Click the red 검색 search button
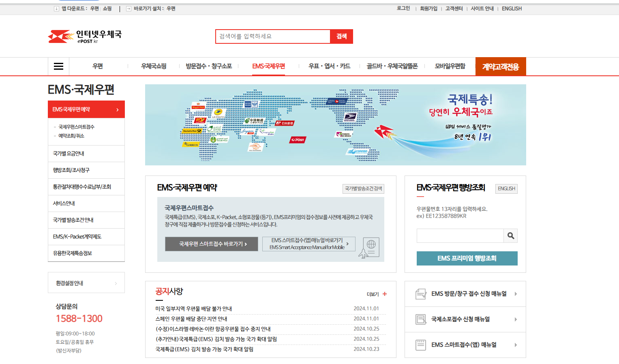This screenshot has width=619, height=364. click(x=341, y=36)
